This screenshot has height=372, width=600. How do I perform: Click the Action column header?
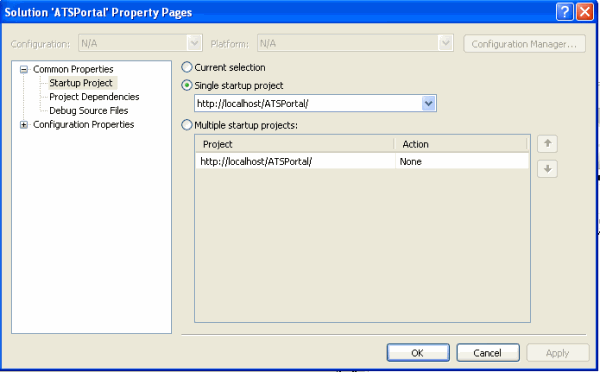(461, 144)
